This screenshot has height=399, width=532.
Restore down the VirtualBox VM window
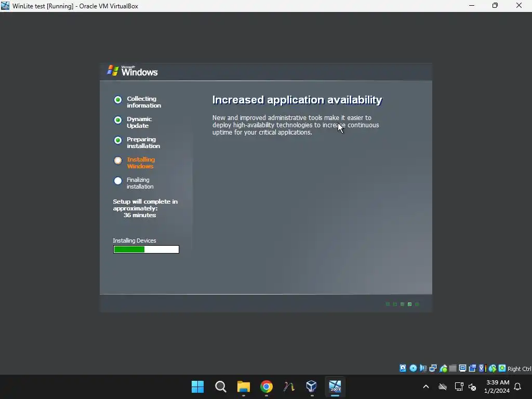pos(495,6)
